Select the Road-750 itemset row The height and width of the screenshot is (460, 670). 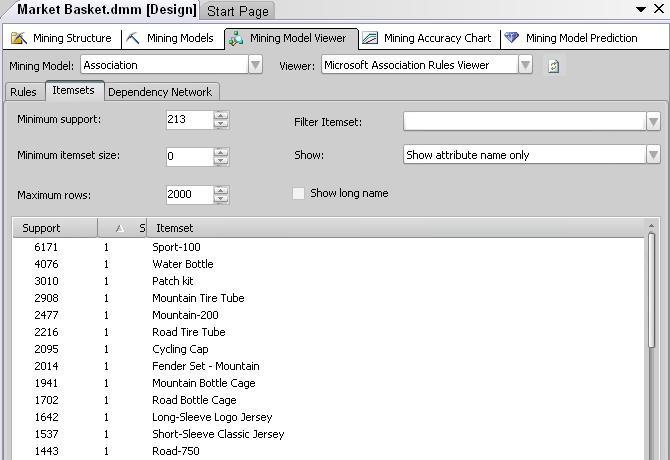coord(329,451)
